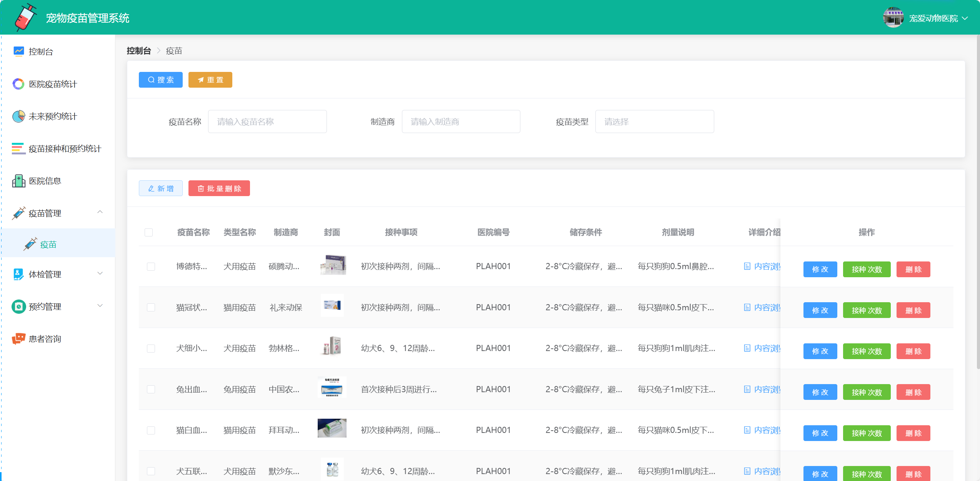Click the 医院疫苗统计 ring chart icon
This screenshot has height=481, width=980.
(18, 84)
